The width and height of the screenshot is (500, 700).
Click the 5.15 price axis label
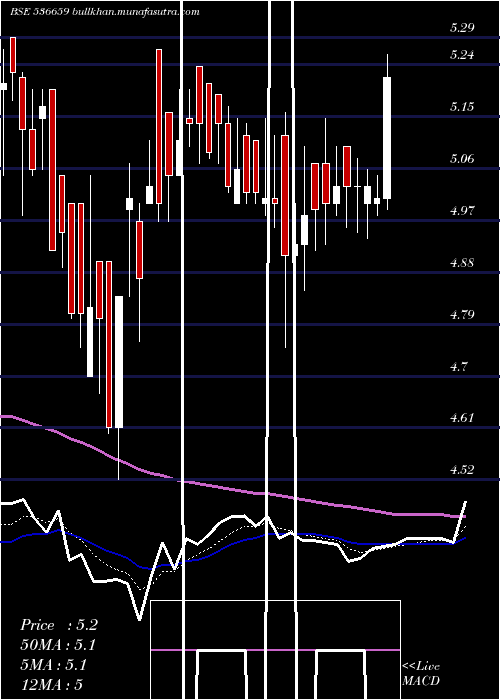pyautogui.click(x=462, y=107)
